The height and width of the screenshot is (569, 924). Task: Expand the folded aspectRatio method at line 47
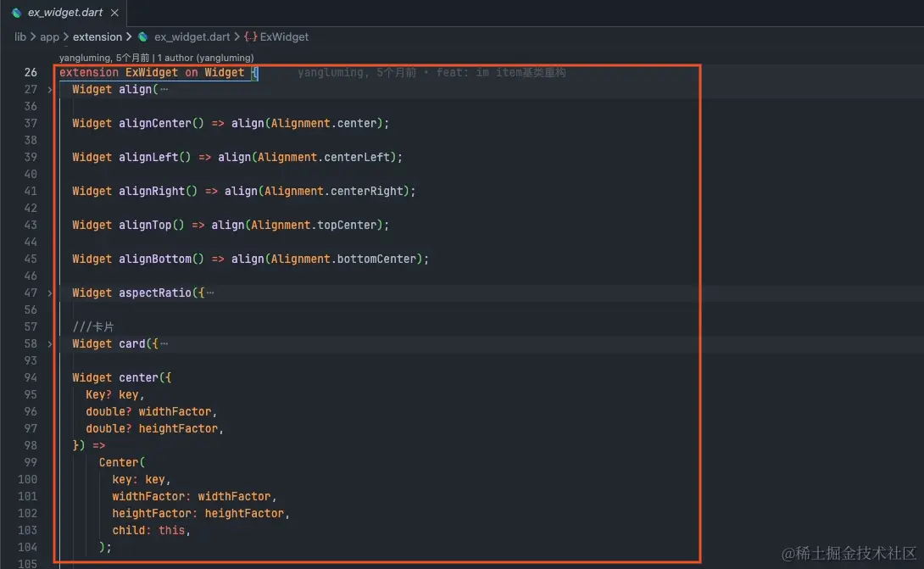pos(50,293)
